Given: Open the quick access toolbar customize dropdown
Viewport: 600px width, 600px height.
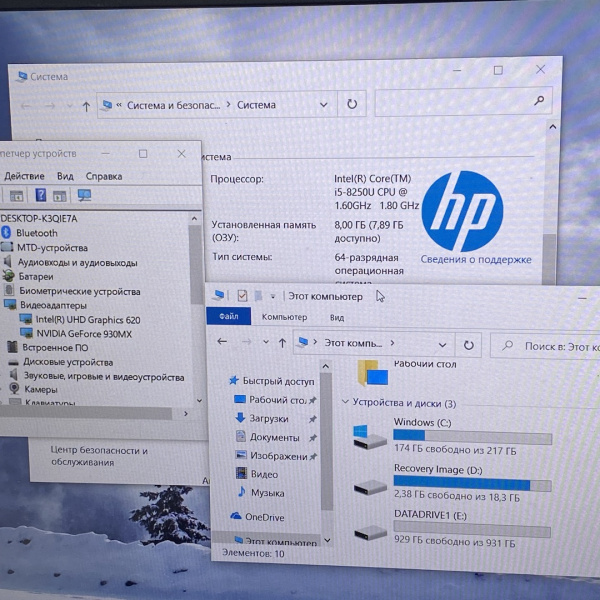Looking at the screenshot, I should click(273, 297).
